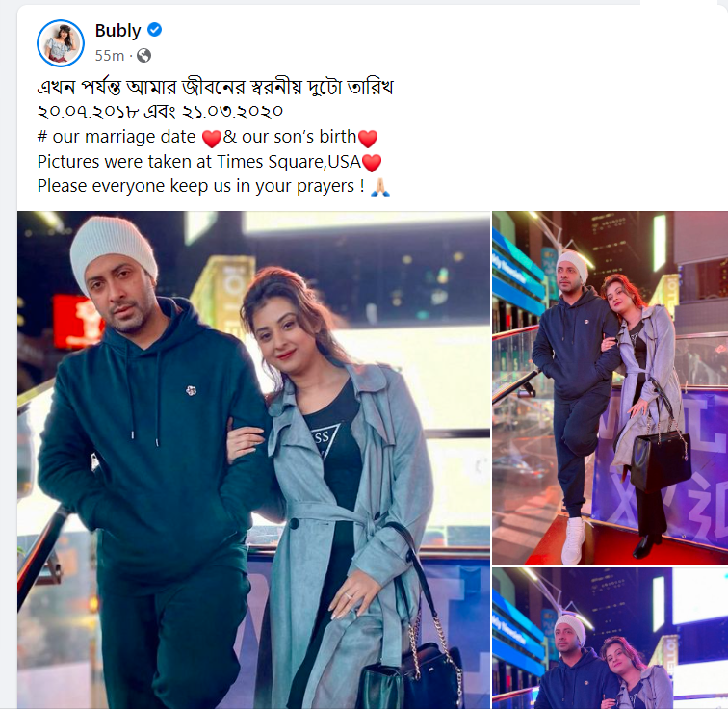The height and width of the screenshot is (709, 728).
Task: Click the triangle logo on the woman's black shirt
Action: pos(325,437)
